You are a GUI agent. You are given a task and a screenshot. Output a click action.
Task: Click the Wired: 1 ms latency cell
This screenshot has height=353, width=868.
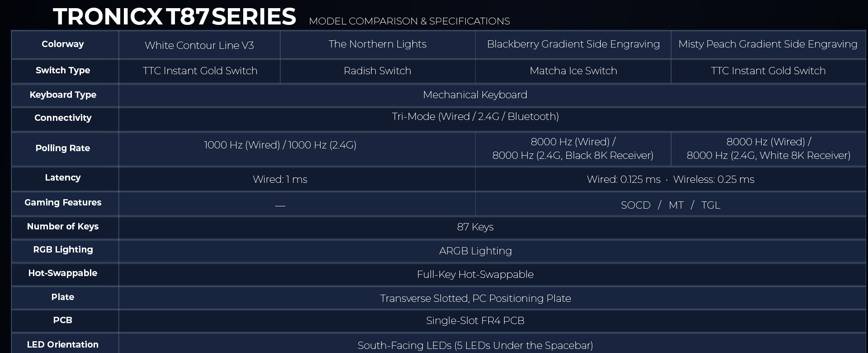pyautogui.click(x=280, y=179)
